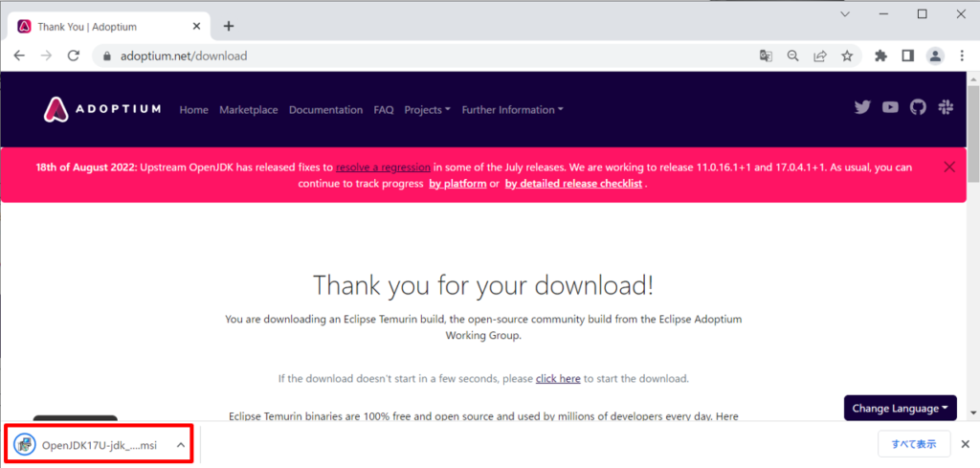Click the share page icon
Screen dimensions: 980x468
tap(819, 56)
